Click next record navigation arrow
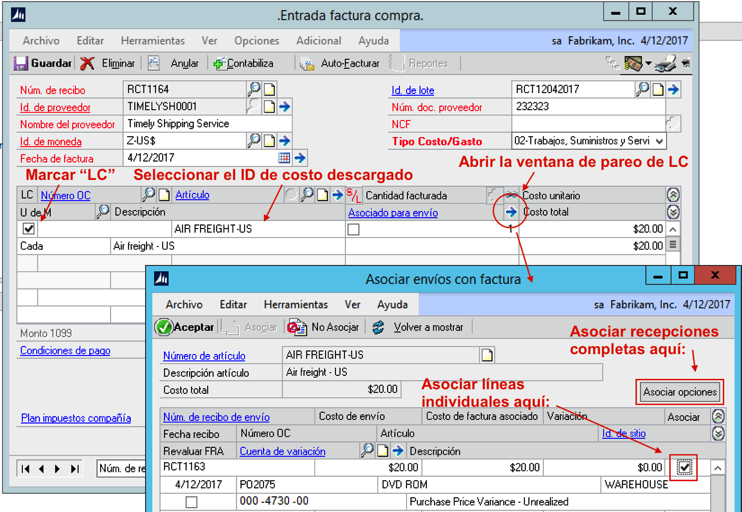The width and height of the screenshot is (742, 512). pyautogui.click(x=57, y=468)
